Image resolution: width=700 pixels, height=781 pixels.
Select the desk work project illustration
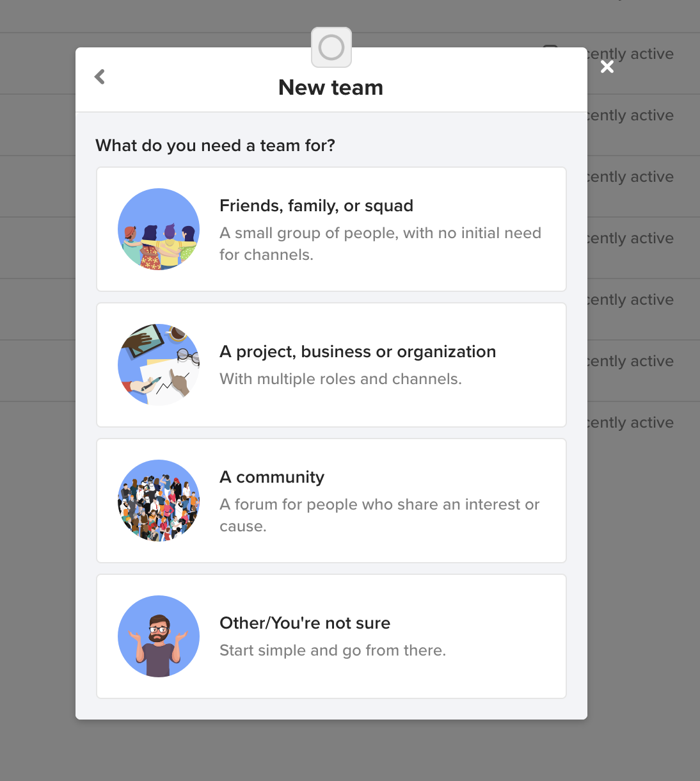pos(159,365)
